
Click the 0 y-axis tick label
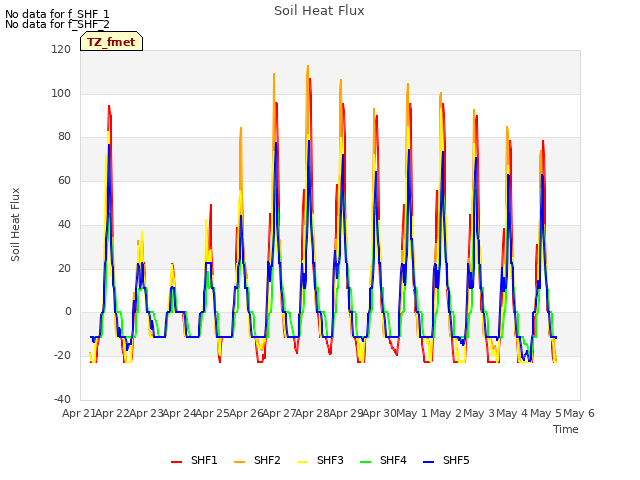pyautogui.click(x=68, y=312)
